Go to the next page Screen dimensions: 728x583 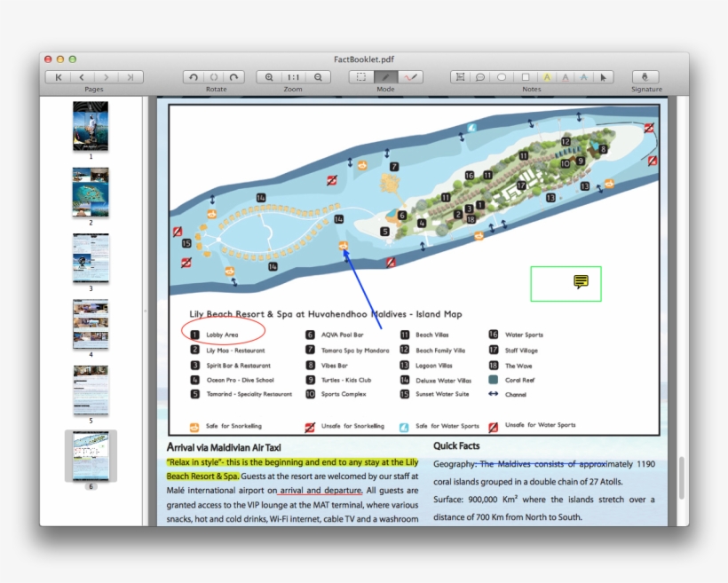[106, 77]
